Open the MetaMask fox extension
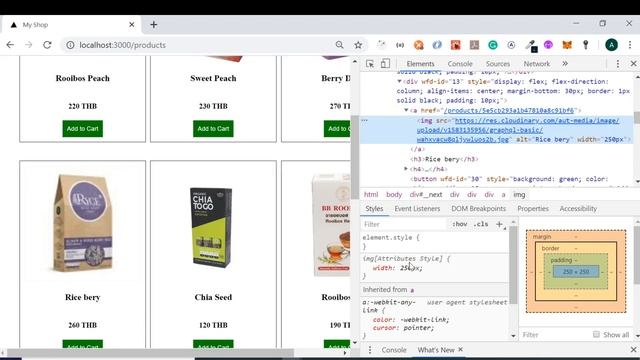The height and width of the screenshot is (360, 640). pyautogui.click(x=567, y=45)
